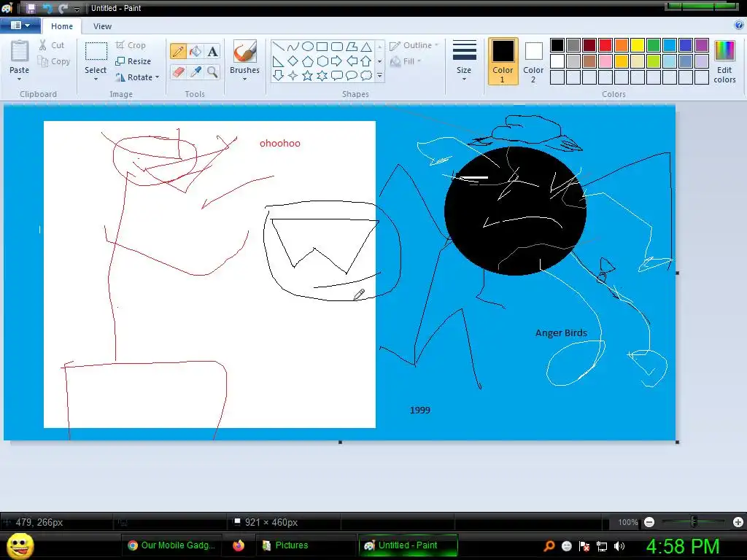The image size is (747, 560).
Task: Choose the Five-point star shape
Action: (x=308, y=75)
